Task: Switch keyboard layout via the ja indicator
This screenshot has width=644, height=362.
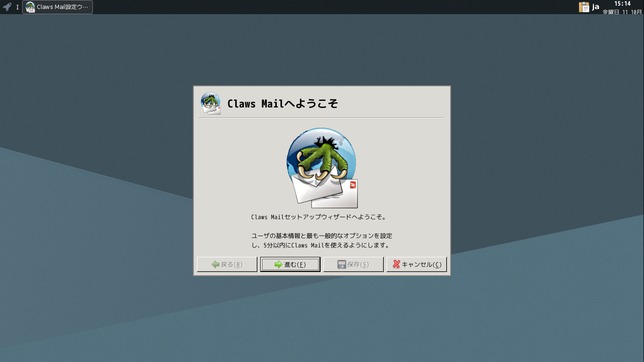Action: pyautogui.click(x=596, y=7)
